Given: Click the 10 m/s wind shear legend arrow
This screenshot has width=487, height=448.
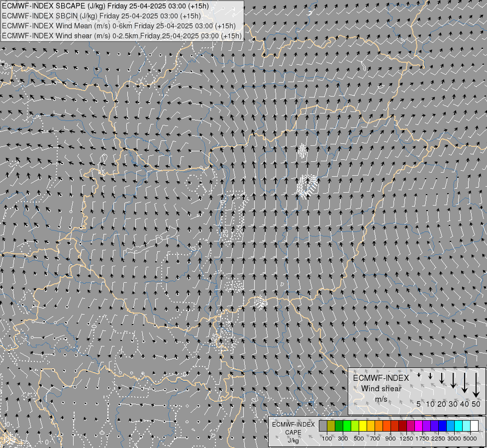Looking at the screenshot, I should pyautogui.click(x=430, y=376).
